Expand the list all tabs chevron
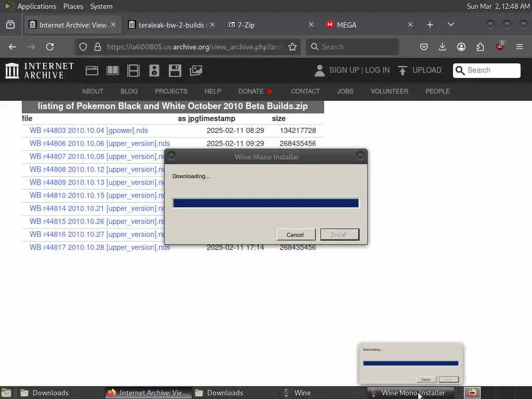 coord(451,25)
